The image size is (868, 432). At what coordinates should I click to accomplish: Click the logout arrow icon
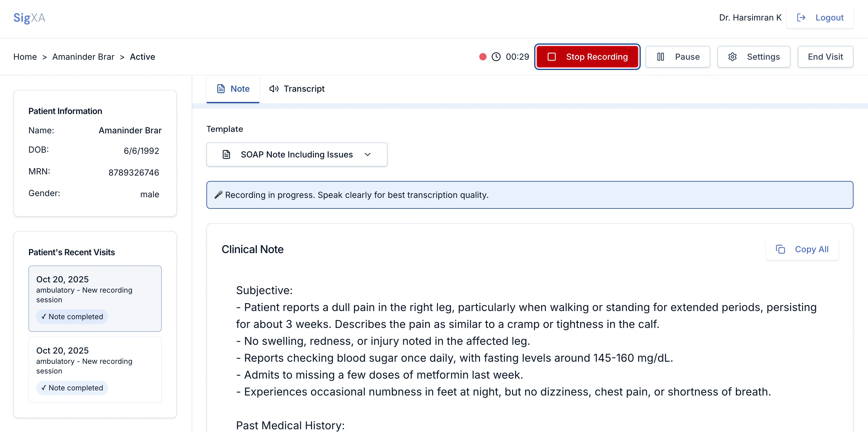pyautogui.click(x=801, y=17)
